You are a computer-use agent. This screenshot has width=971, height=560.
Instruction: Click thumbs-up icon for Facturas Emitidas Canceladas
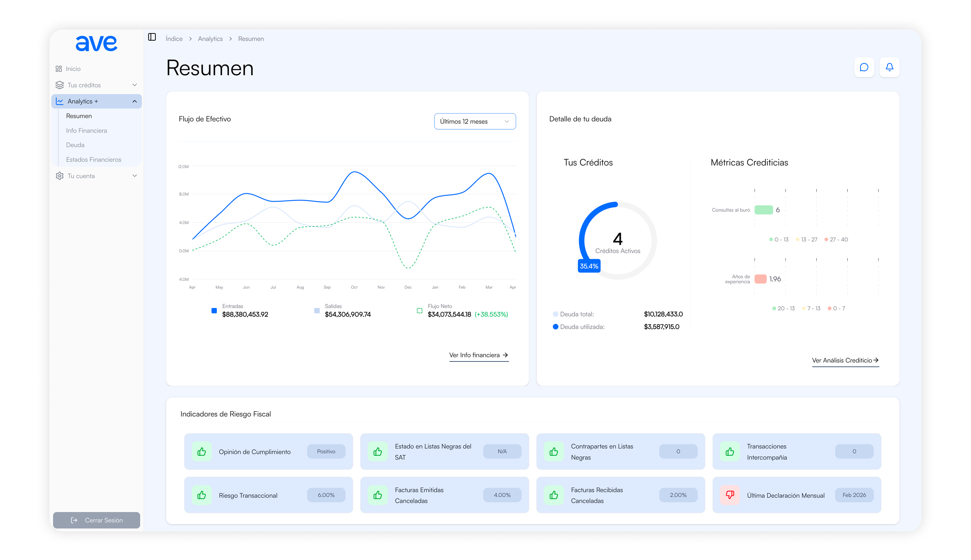coord(378,495)
